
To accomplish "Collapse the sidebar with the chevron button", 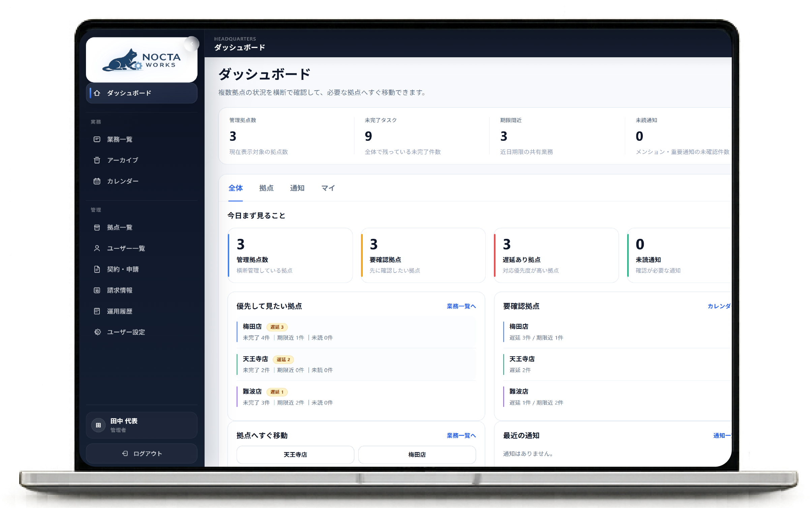I will [x=192, y=44].
